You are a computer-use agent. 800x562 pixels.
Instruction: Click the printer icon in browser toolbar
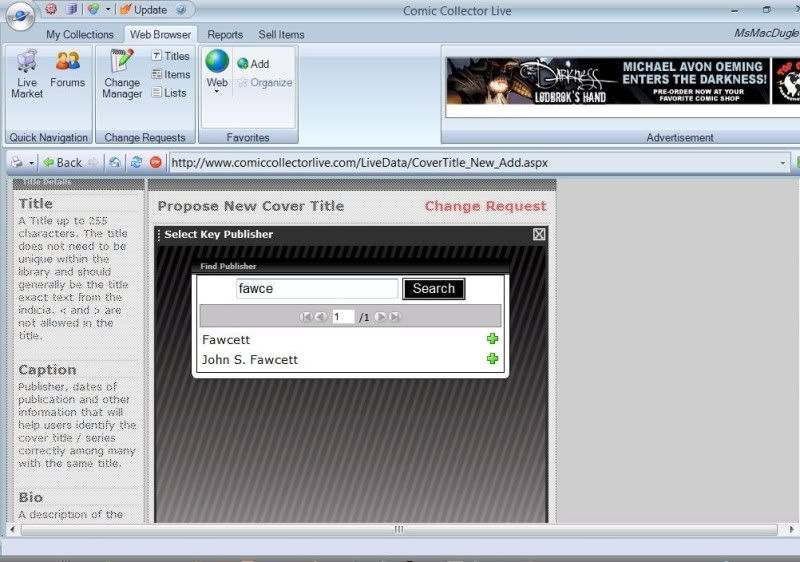[x=17, y=163]
